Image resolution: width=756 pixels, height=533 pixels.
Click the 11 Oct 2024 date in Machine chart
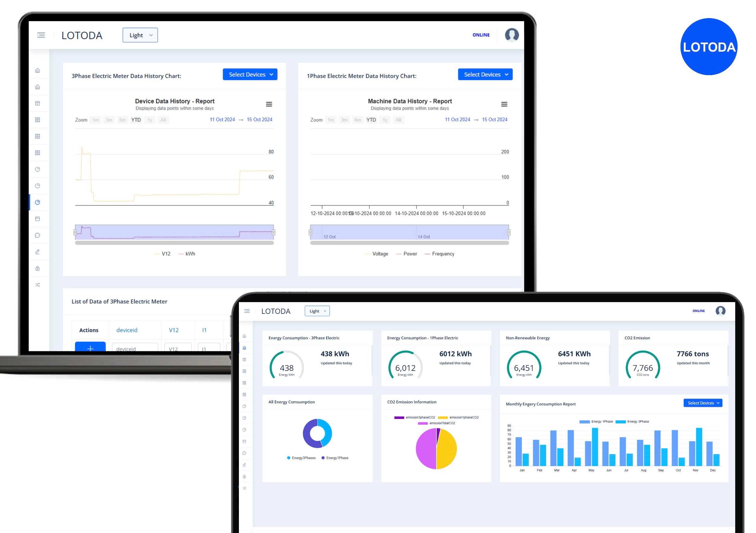click(457, 120)
